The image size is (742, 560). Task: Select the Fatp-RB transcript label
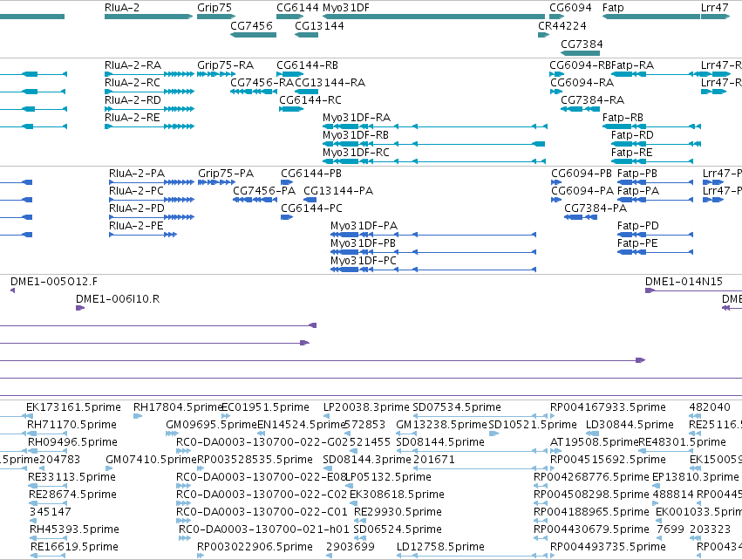click(x=623, y=118)
